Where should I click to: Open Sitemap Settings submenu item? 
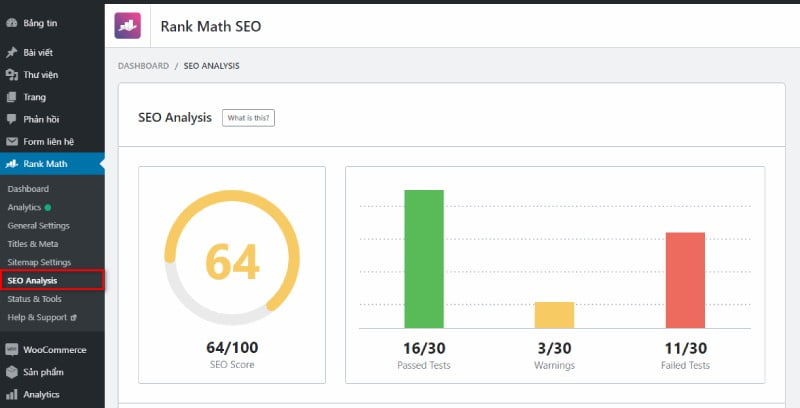39,262
